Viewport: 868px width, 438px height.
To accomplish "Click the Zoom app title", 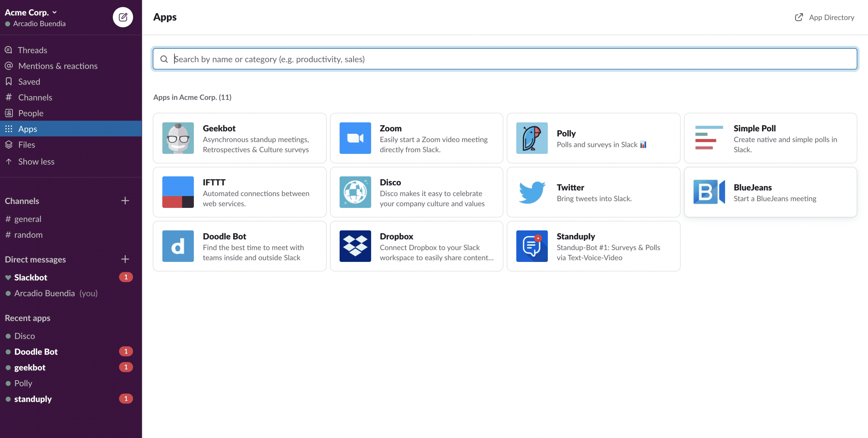I will point(390,128).
